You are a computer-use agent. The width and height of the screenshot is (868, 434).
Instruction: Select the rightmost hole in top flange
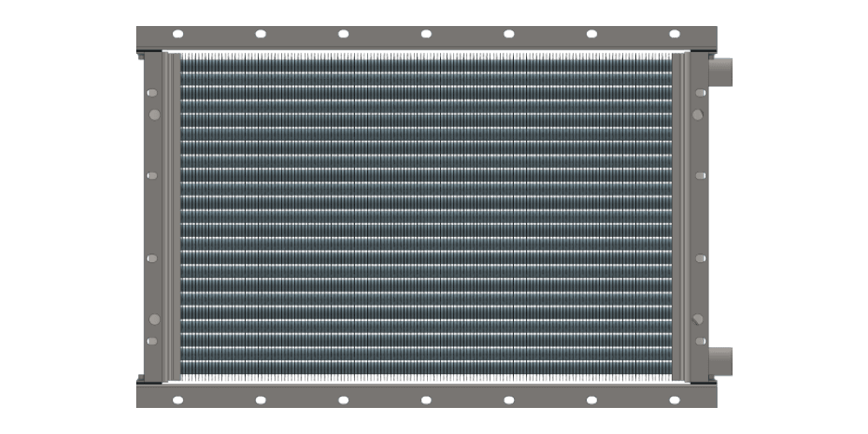tap(674, 34)
